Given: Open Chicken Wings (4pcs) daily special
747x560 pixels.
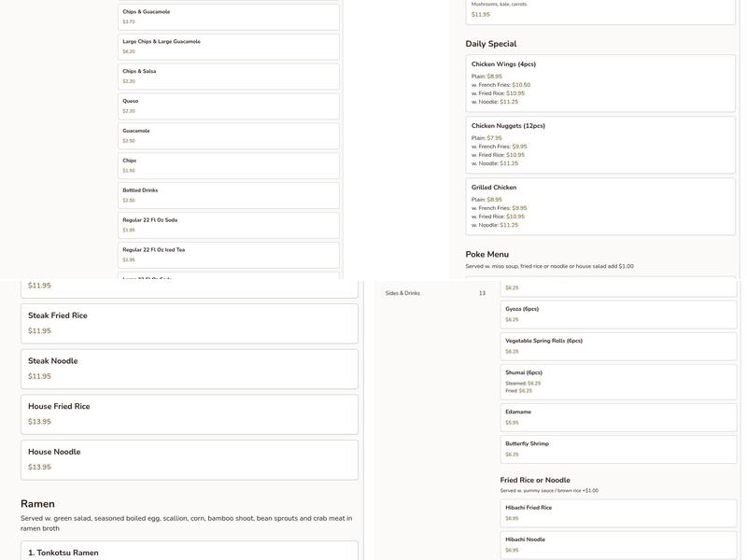Looking at the screenshot, I should 600,83.
